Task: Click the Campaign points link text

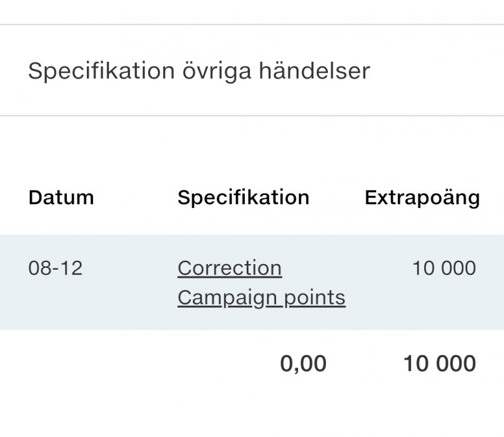Action: coord(261,298)
